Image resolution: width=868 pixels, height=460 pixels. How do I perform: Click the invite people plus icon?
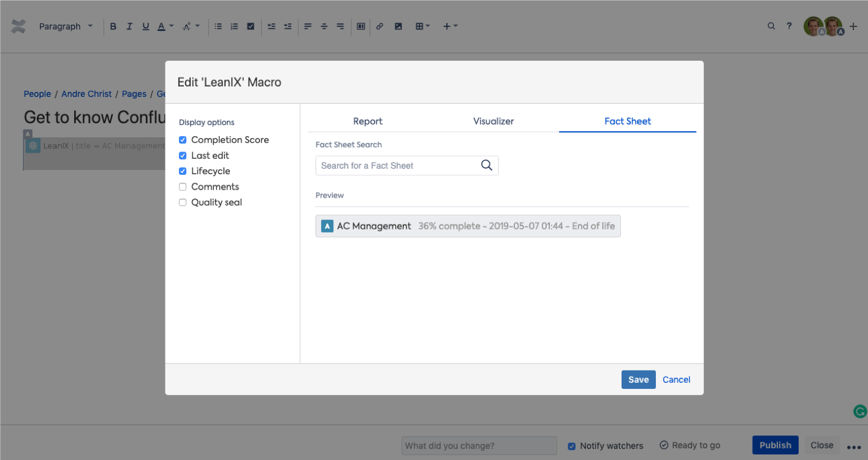[x=853, y=26]
